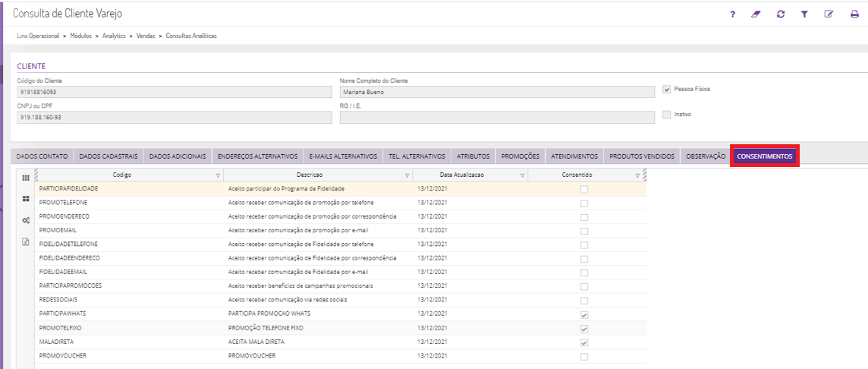Open the filter funnel in top toolbar
Viewport: 868px width, 369px height.
pyautogui.click(x=804, y=14)
